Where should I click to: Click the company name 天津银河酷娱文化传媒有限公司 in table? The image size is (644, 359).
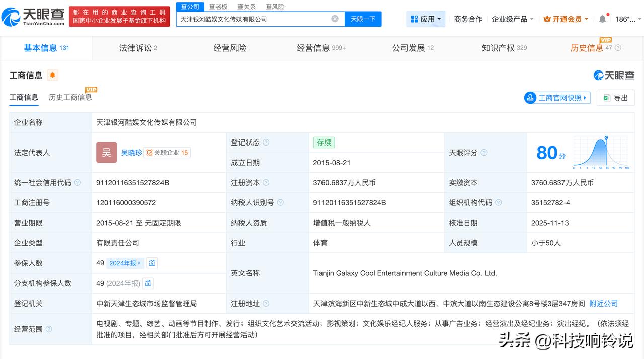(x=146, y=122)
